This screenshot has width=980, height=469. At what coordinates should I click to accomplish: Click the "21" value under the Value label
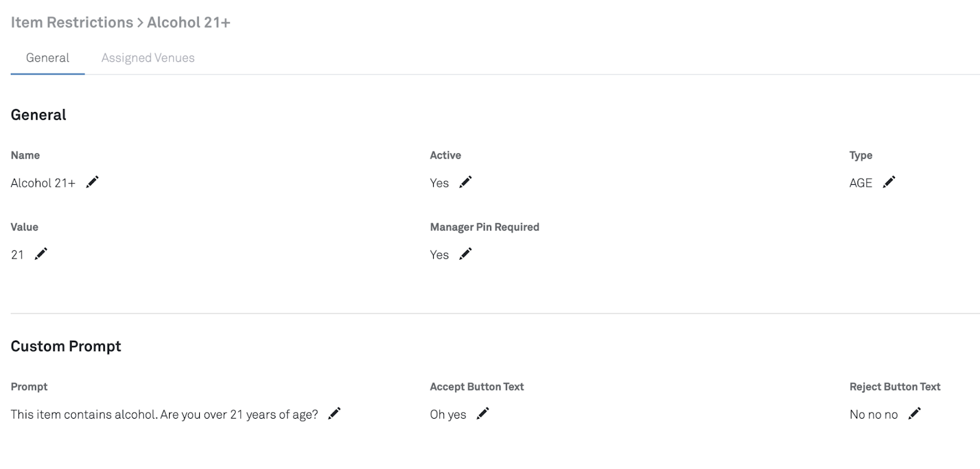pyautogui.click(x=17, y=255)
